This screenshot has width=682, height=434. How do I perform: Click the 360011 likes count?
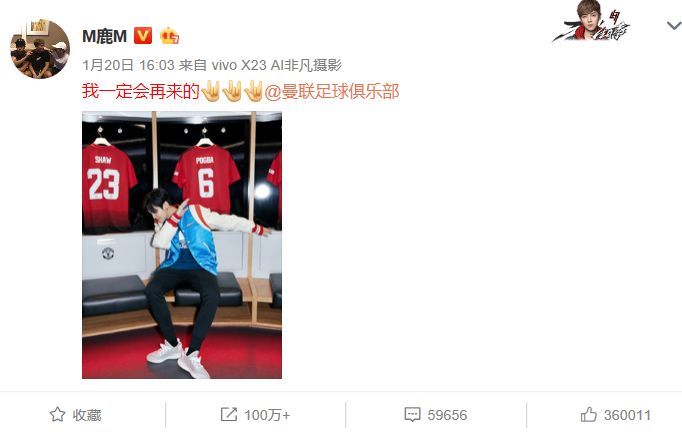click(627, 415)
